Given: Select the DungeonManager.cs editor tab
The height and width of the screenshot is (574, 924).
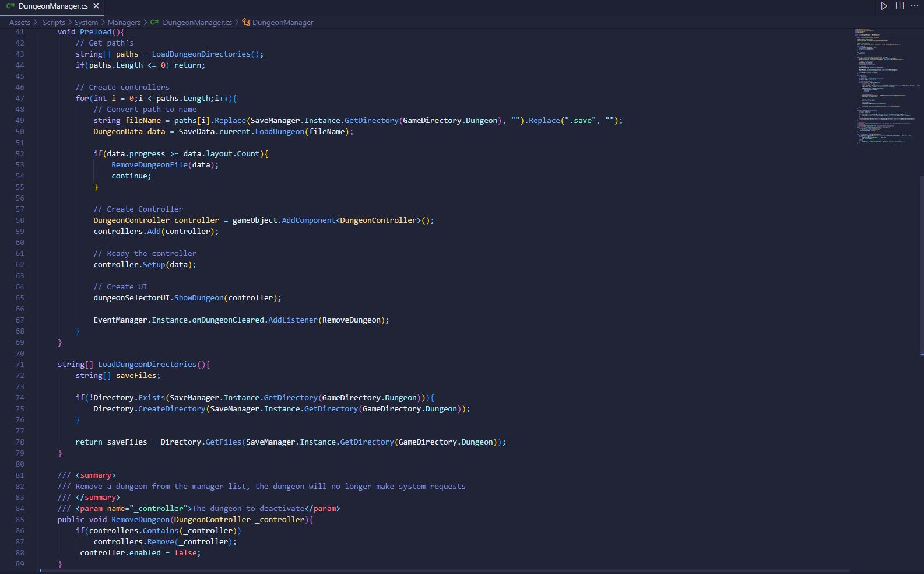Looking at the screenshot, I should [x=53, y=6].
